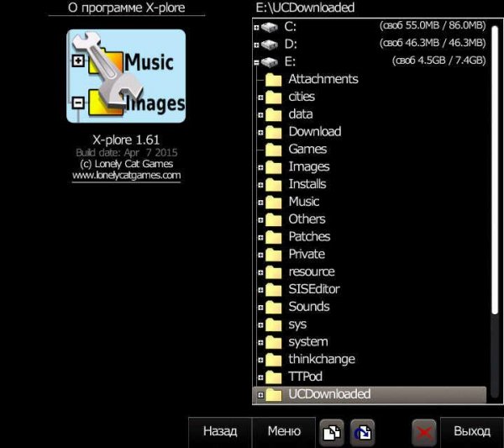Screen dimensions: 504x448
Task: Select the Installs folder name
Action: pos(307,184)
